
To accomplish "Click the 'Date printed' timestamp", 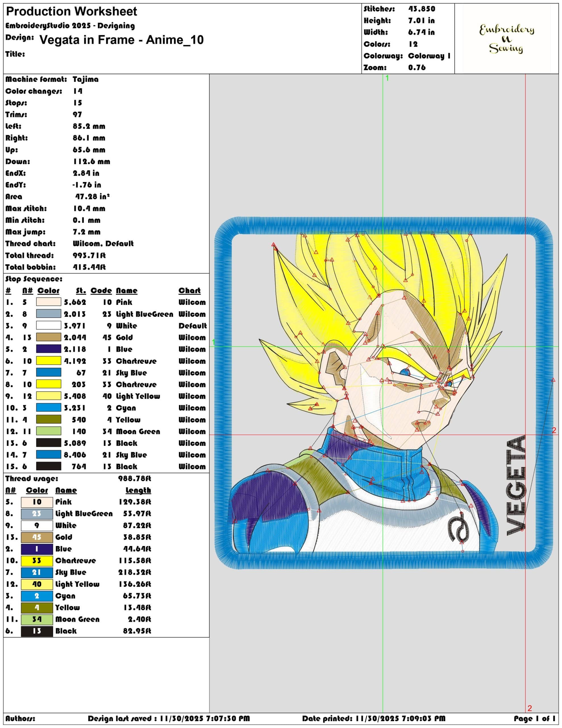I will tap(373, 718).
